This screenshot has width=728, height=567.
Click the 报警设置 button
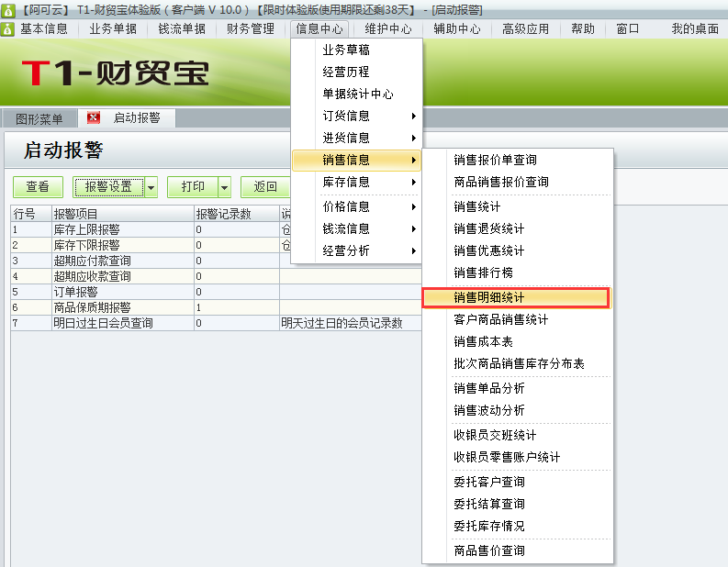(x=108, y=187)
